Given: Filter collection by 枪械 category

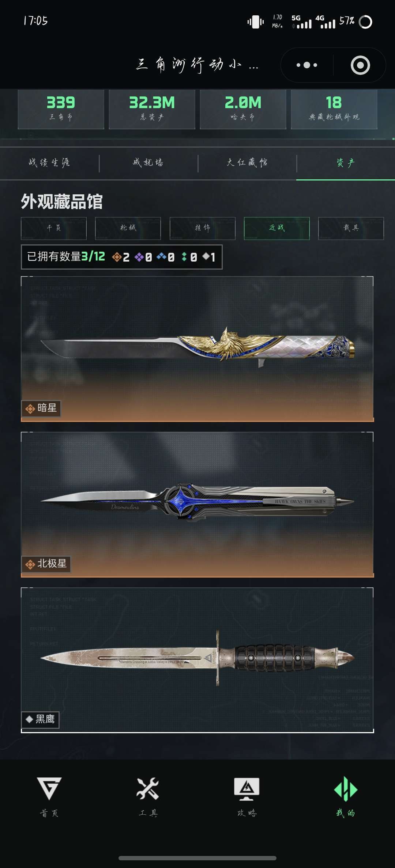Looking at the screenshot, I should coord(128,228).
